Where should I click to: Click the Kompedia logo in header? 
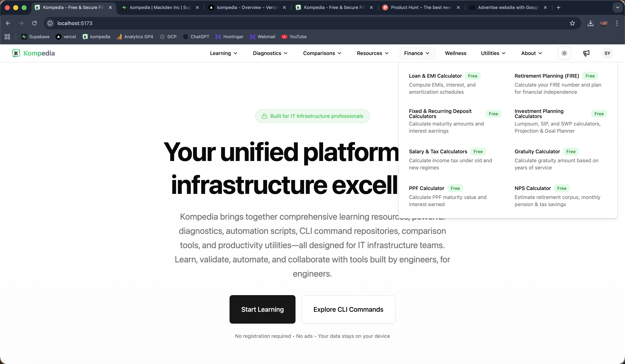point(33,53)
